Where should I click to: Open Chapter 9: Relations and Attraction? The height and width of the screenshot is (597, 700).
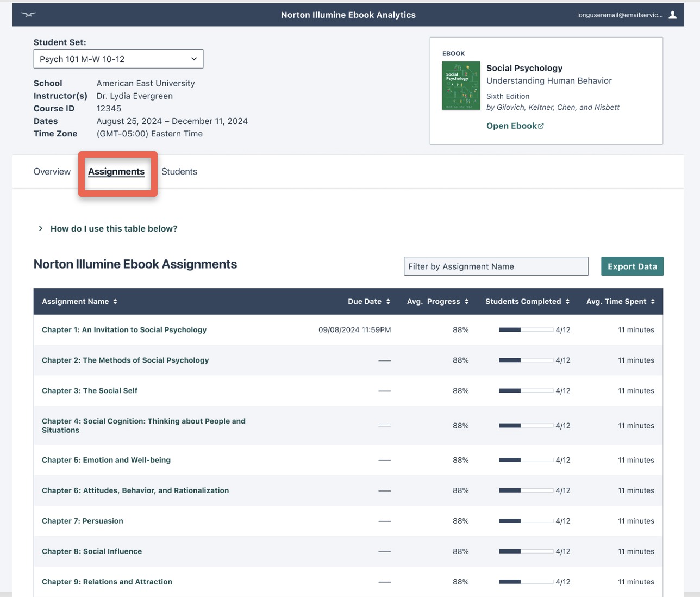107,582
